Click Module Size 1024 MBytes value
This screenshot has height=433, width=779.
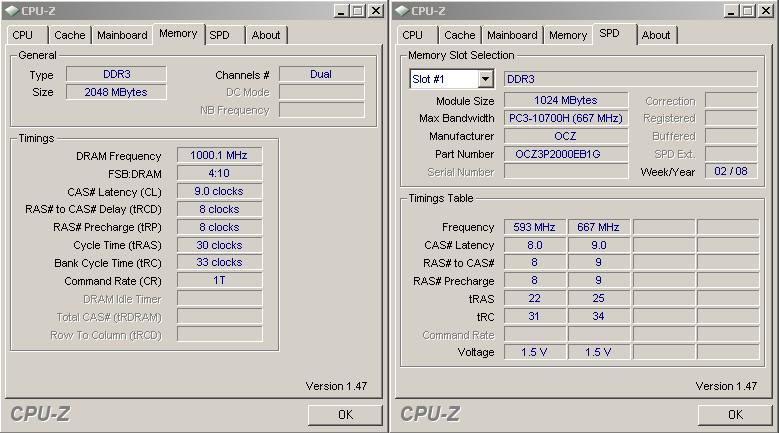tap(566, 100)
